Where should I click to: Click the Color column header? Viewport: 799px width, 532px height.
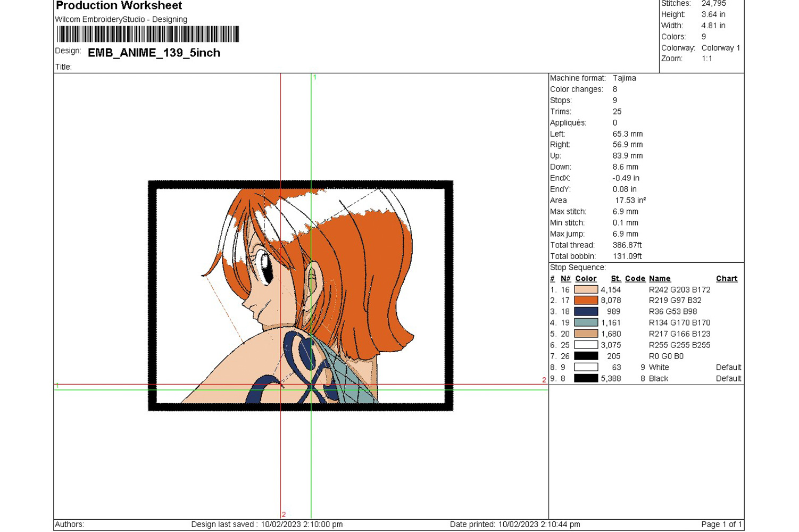pos(586,279)
